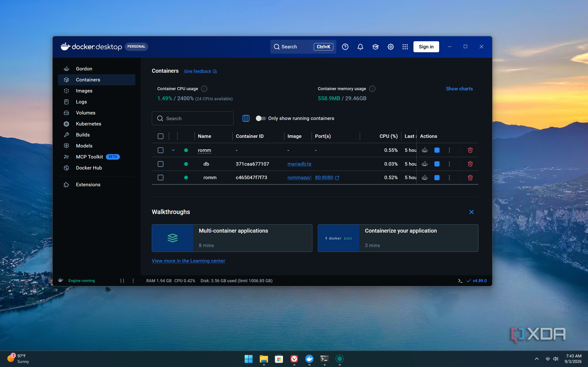
Task: Delete the c465047f7f73 romm container
Action: [x=470, y=178]
